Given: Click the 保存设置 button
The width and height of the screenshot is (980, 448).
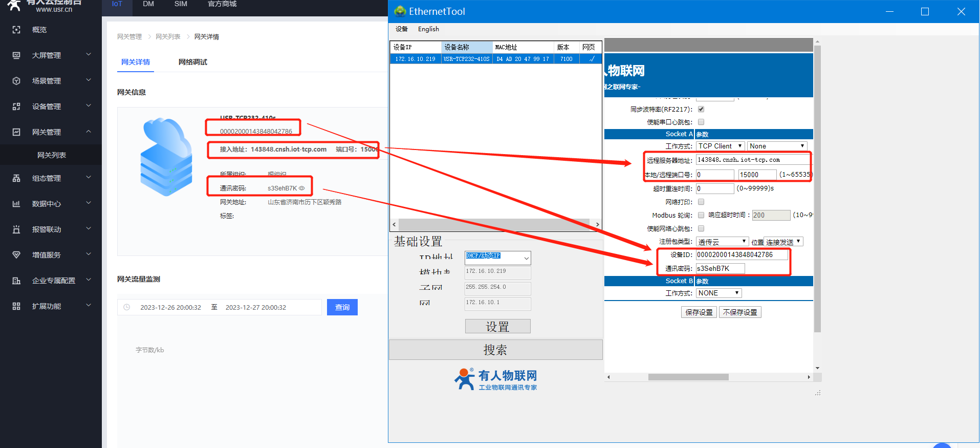Looking at the screenshot, I should pos(699,312).
